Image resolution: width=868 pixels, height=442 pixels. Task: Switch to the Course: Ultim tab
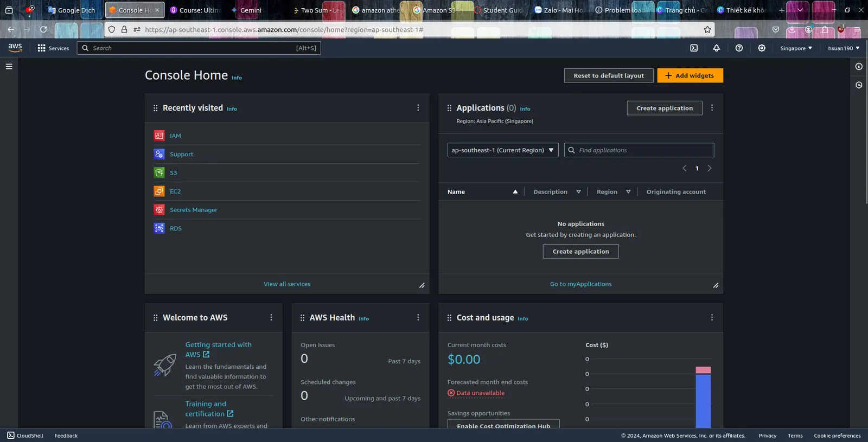pyautogui.click(x=195, y=10)
